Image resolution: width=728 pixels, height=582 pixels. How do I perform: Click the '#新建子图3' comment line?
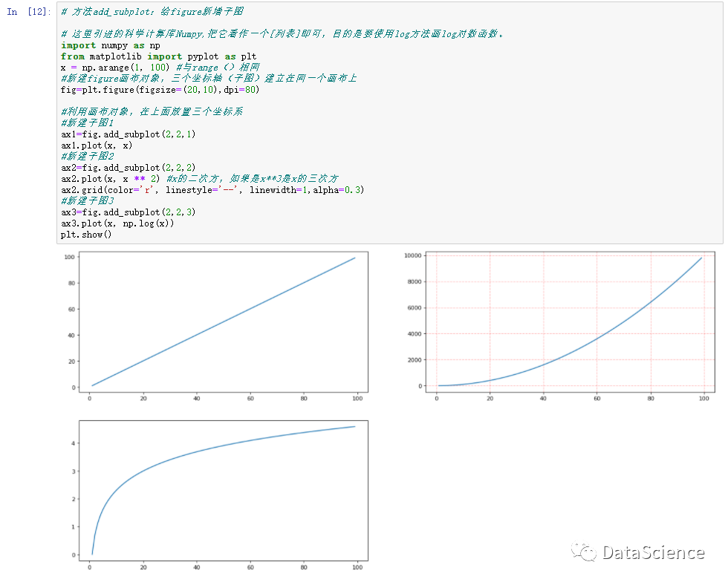[88, 201]
